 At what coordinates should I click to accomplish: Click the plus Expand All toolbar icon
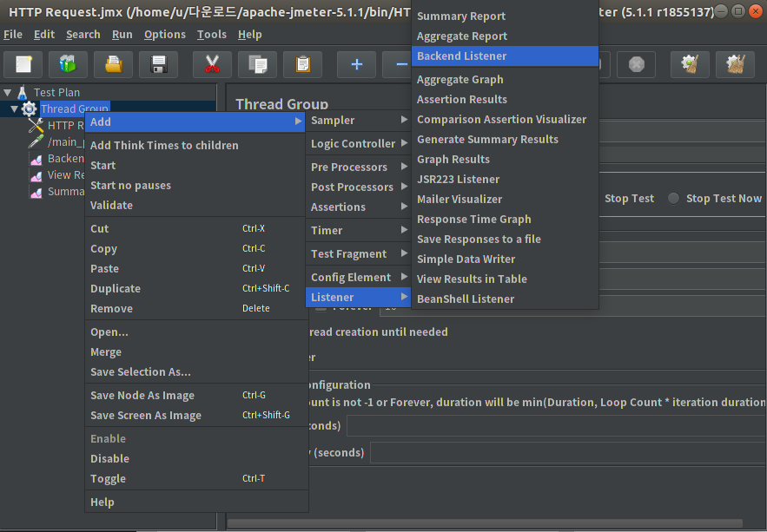click(x=357, y=64)
